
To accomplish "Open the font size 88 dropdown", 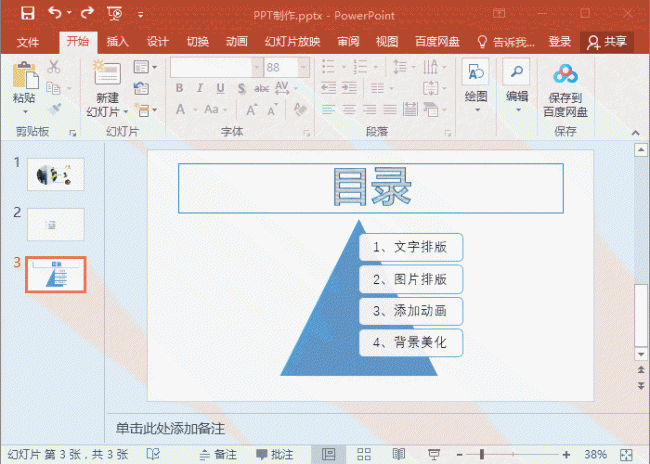I will tap(304, 67).
